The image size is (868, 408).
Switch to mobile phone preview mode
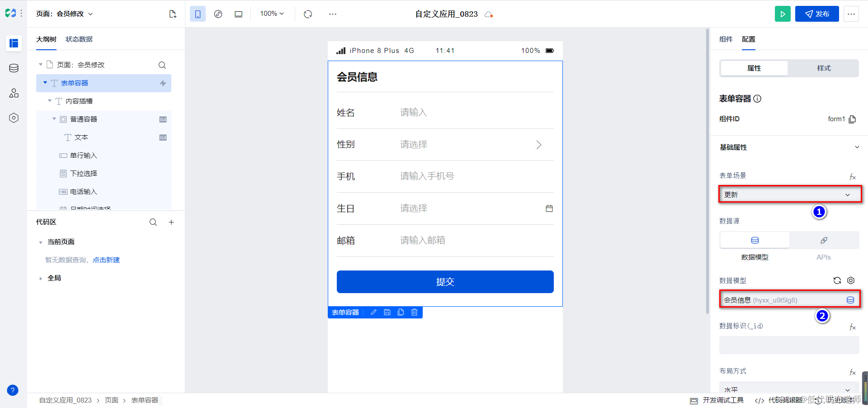[198, 14]
